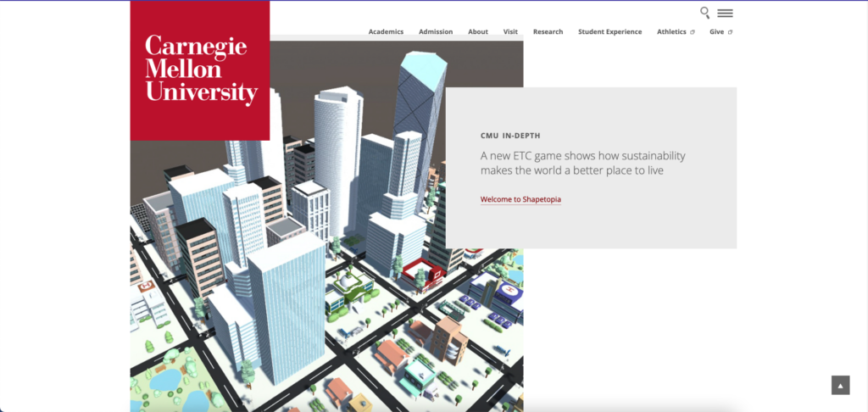Open the Student Experience menu
The width and height of the screenshot is (868, 412).
coord(610,31)
